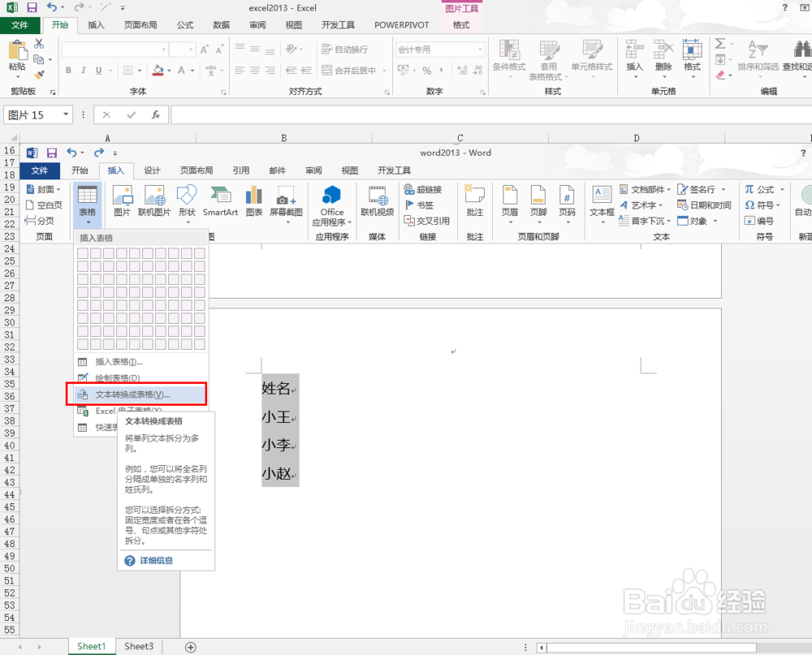The height and width of the screenshot is (655, 812).
Task: Toggle Underline in Excel font group
Action: (98, 70)
